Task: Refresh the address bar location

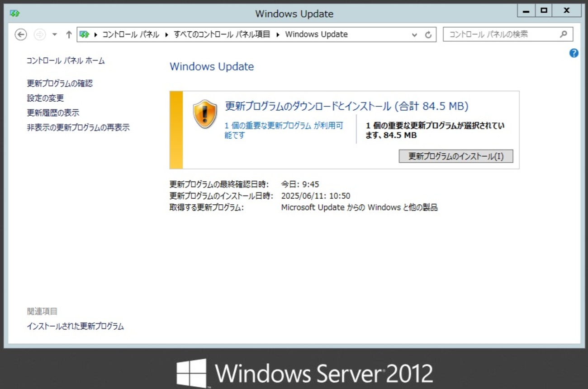Action: tap(428, 35)
